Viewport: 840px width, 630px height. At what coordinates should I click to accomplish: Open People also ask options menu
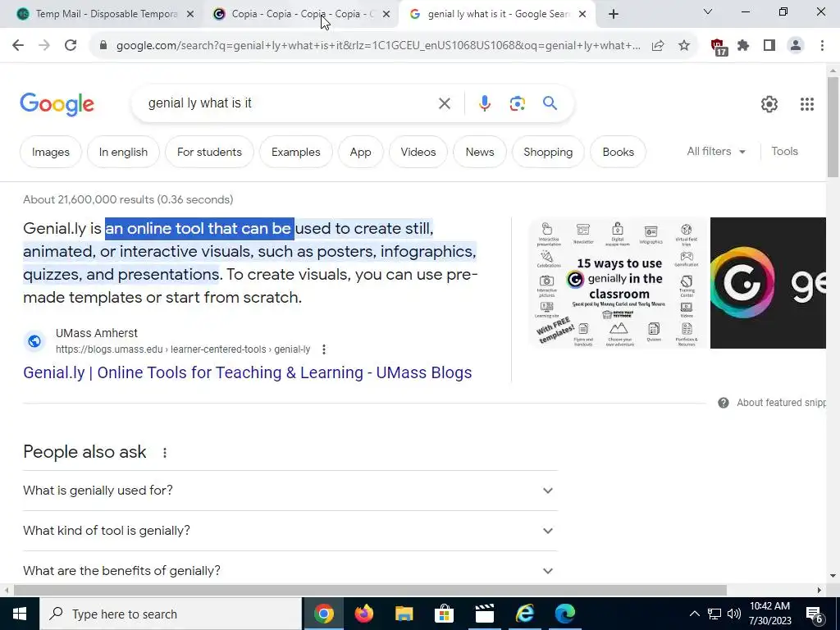pyautogui.click(x=164, y=453)
